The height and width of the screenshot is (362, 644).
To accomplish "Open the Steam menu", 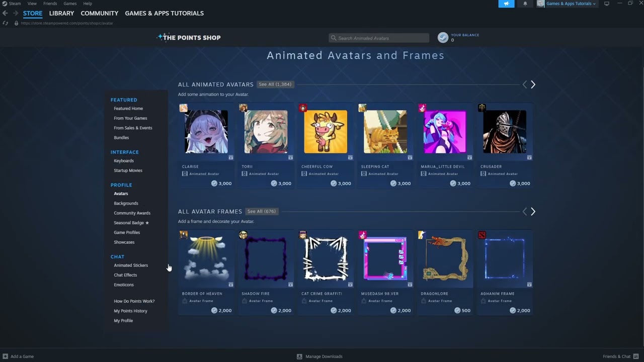I will coord(15,4).
